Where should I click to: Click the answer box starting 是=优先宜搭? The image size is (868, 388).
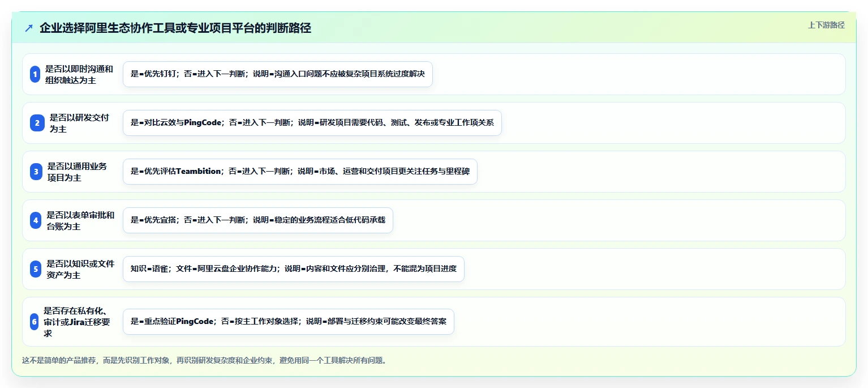(258, 220)
